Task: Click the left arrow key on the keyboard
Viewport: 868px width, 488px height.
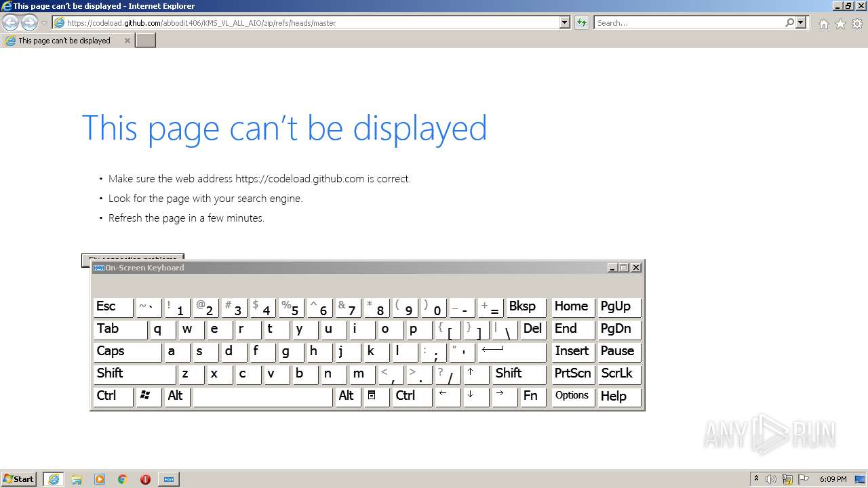Action: pos(448,396)
